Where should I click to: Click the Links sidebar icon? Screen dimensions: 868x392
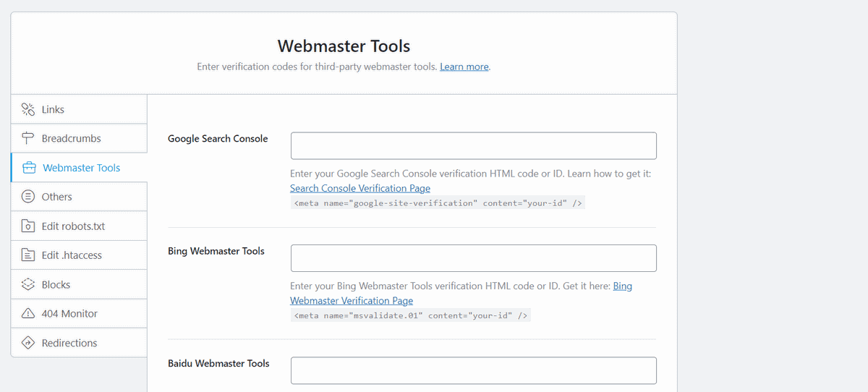pyautogui.click(x=28, y=109)
